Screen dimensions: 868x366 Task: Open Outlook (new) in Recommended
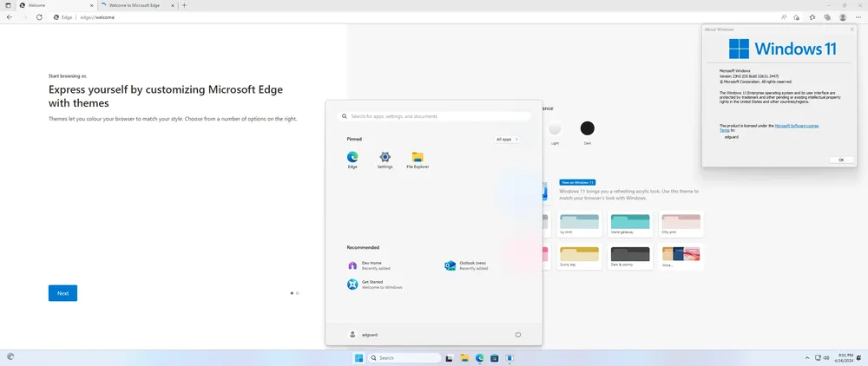466,265
